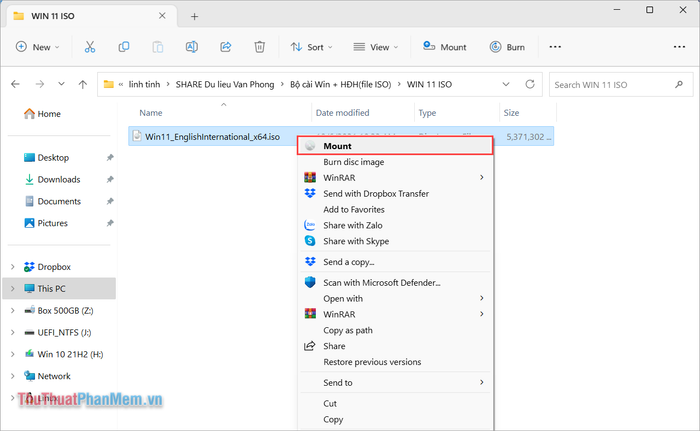Choose Scan with Microsoft Defender...
700x431 pixels.
[x=396, y=283]
